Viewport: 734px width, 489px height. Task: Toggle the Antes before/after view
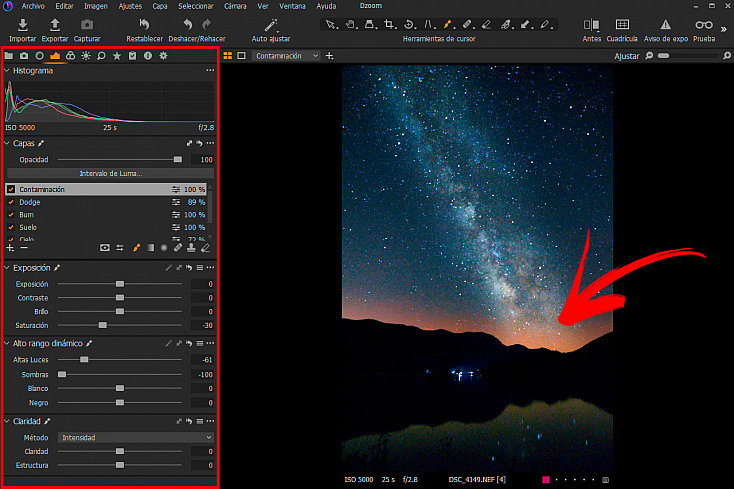pos(591,24)
